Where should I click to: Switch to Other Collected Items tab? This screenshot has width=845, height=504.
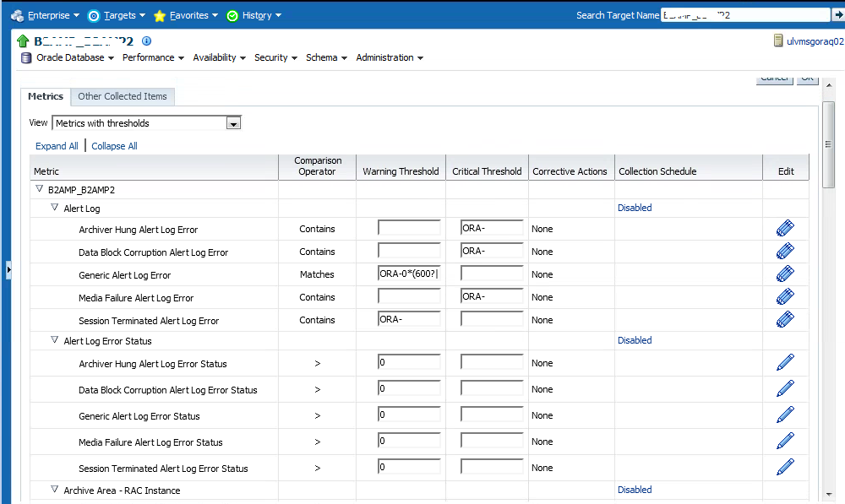click(x=123, y=96)
